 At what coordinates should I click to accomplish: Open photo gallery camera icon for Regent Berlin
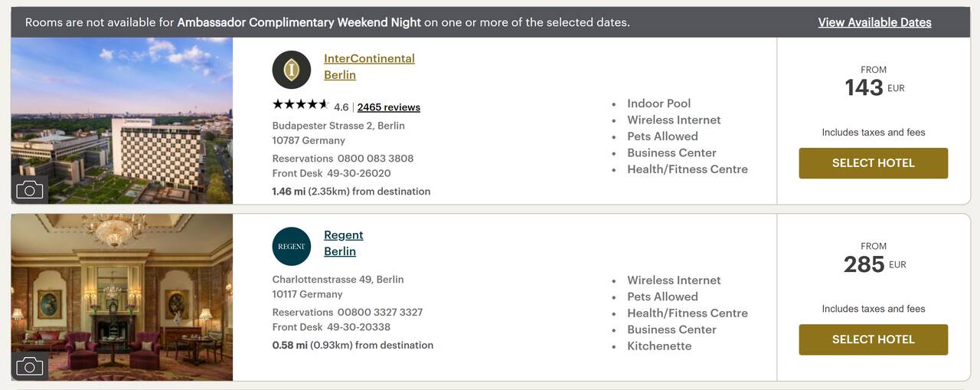30,366
